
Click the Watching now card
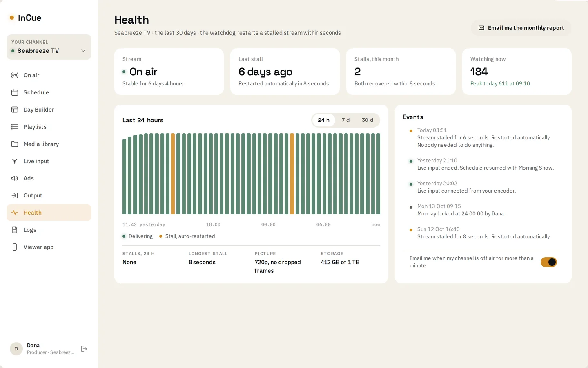(x=517, y=72)
